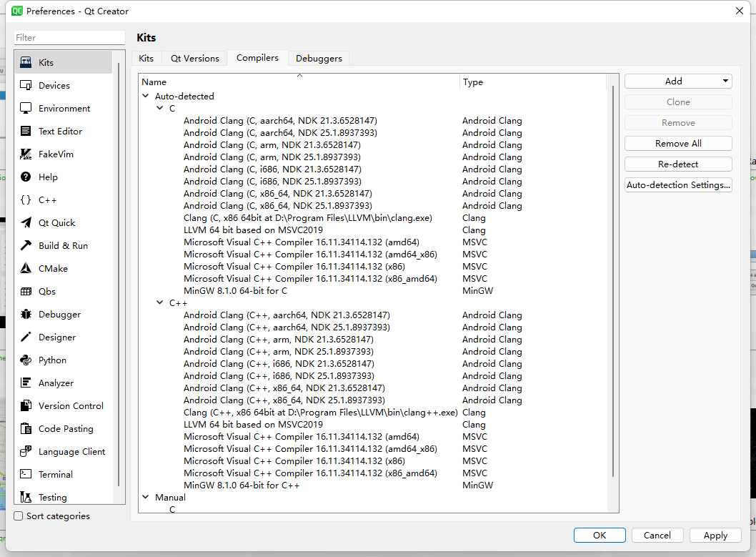This screenshot has width=756, height=557.
Task: Click the Qt Creator logo in title bar
Action: coord(17,11)
